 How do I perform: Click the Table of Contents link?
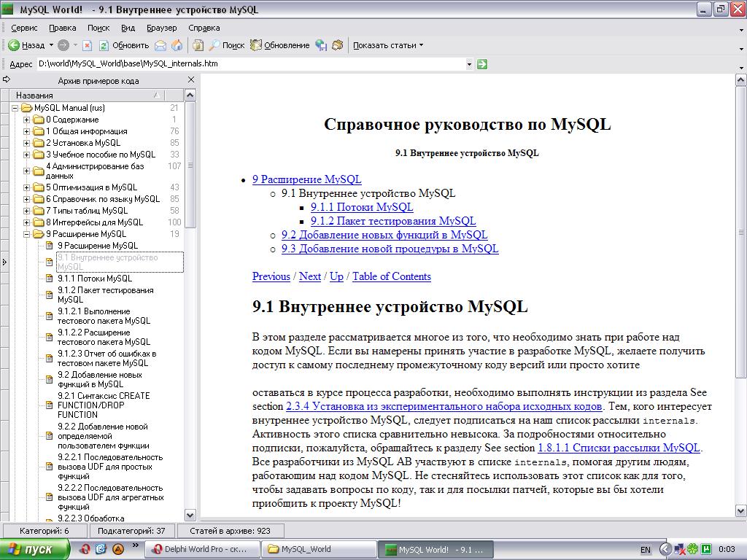click(392, 276)
